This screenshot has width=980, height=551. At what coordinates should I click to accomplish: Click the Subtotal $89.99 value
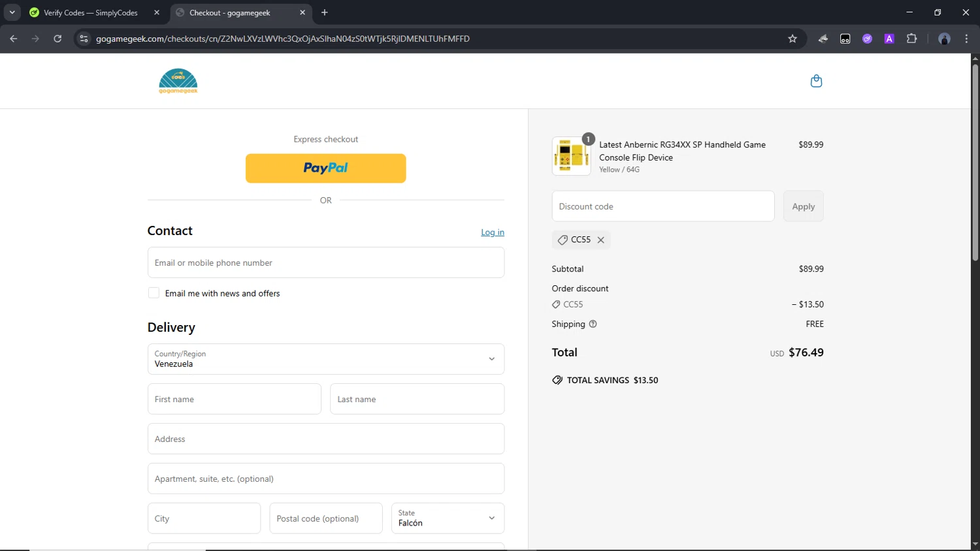(811, 269)
